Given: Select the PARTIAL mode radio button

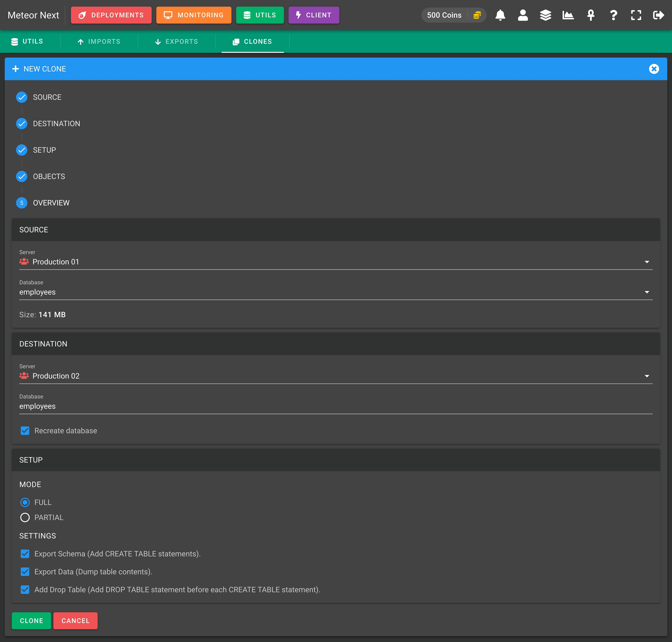Looking at the screenshot, I should [x=25, y=517].
